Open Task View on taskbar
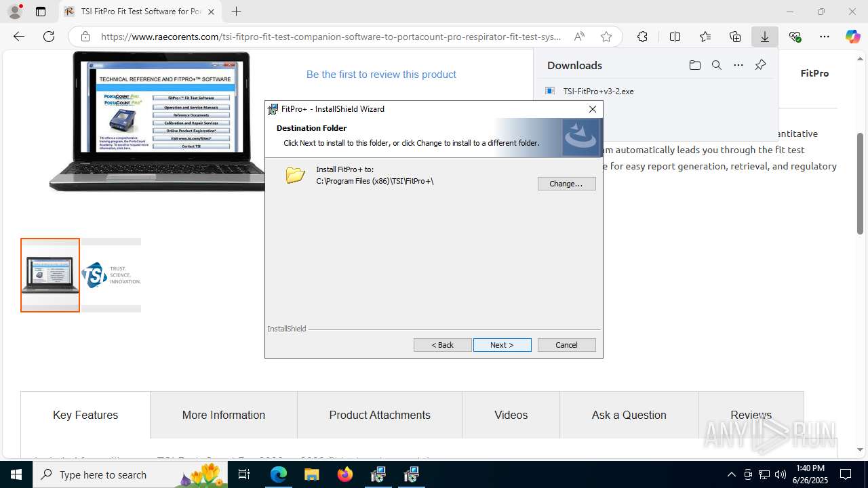The height and width of the screenshot is (488, 868). coord(244,474)
